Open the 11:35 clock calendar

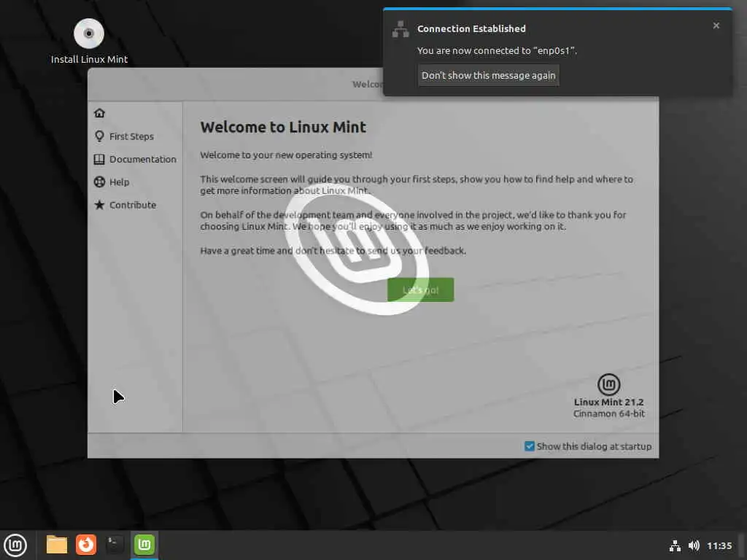pos(719,545)
